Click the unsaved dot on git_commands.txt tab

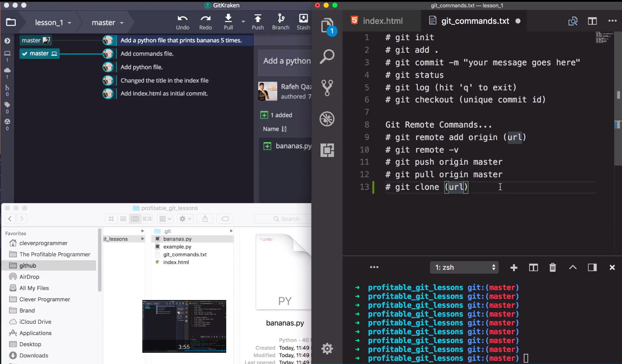[518, 21]
